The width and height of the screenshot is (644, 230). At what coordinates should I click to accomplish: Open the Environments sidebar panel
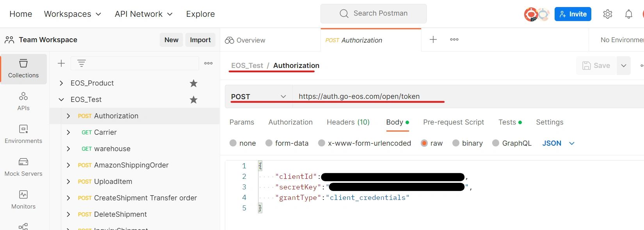click(23, 134)
